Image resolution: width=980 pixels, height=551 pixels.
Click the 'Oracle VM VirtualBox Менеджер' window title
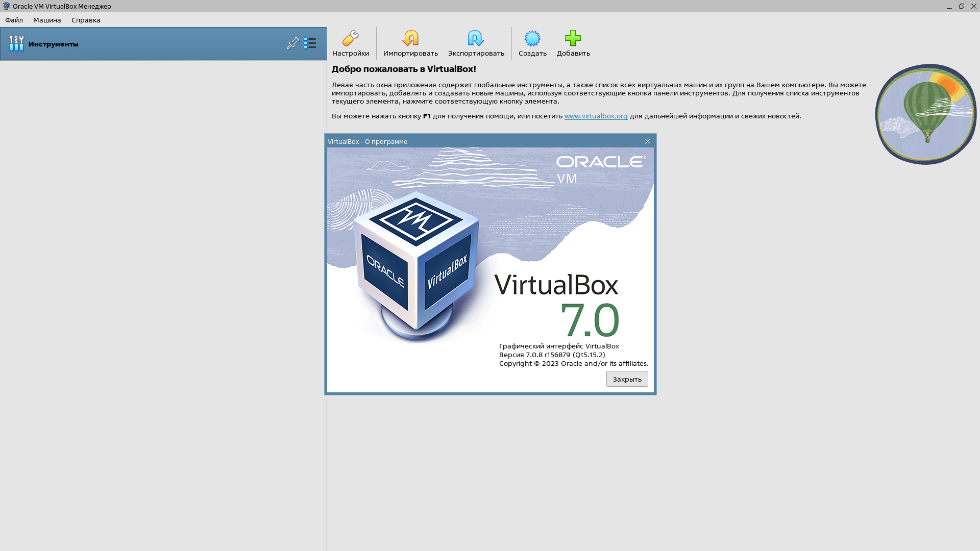pos(62,6)
